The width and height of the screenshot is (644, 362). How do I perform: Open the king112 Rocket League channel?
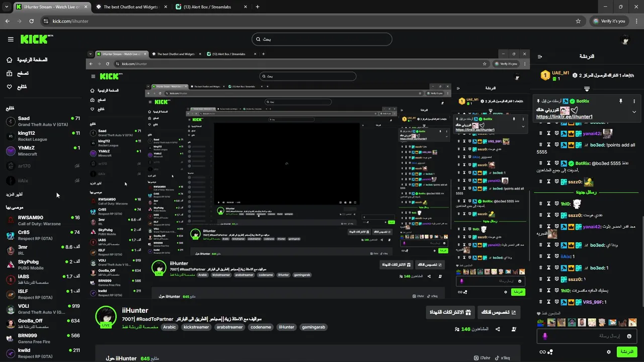pyautogui.click(x=43, y=136)
